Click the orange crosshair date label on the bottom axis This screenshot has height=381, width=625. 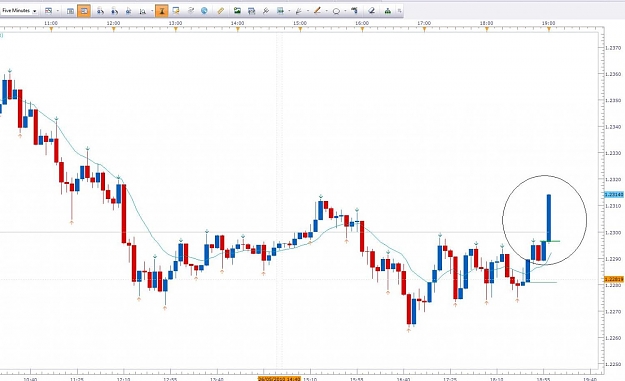click(279, 379)
